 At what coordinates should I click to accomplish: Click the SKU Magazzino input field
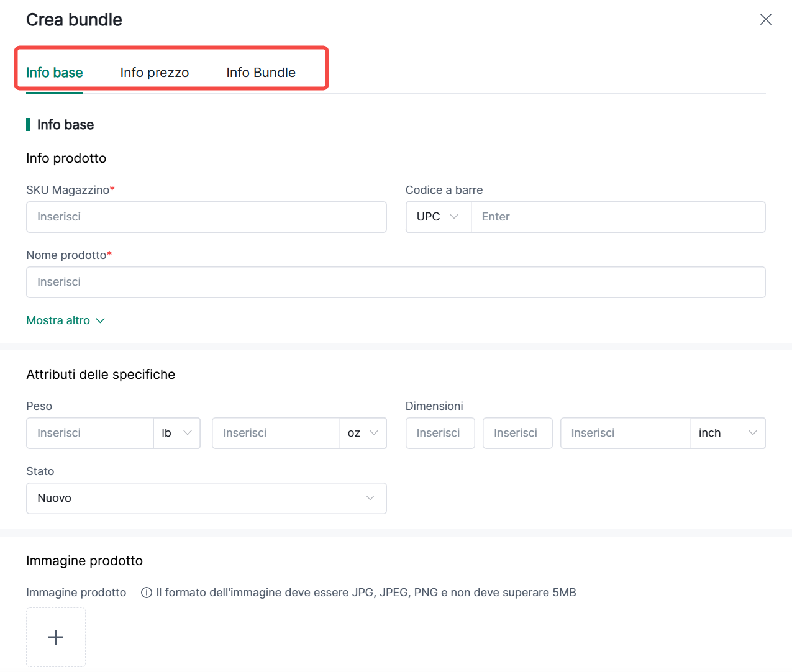[x=206, y=217]
